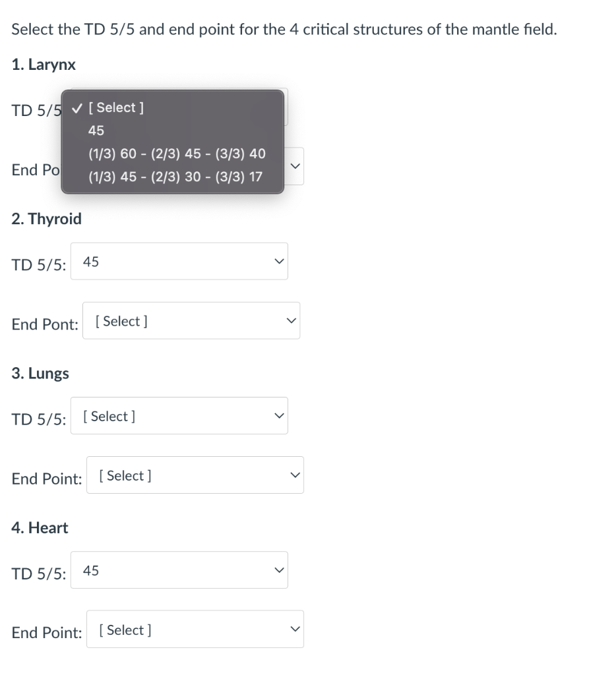Click the chevron on Thyroid TD 5/5 selector
Screen dimensions: 616x675
pos(278,261)
